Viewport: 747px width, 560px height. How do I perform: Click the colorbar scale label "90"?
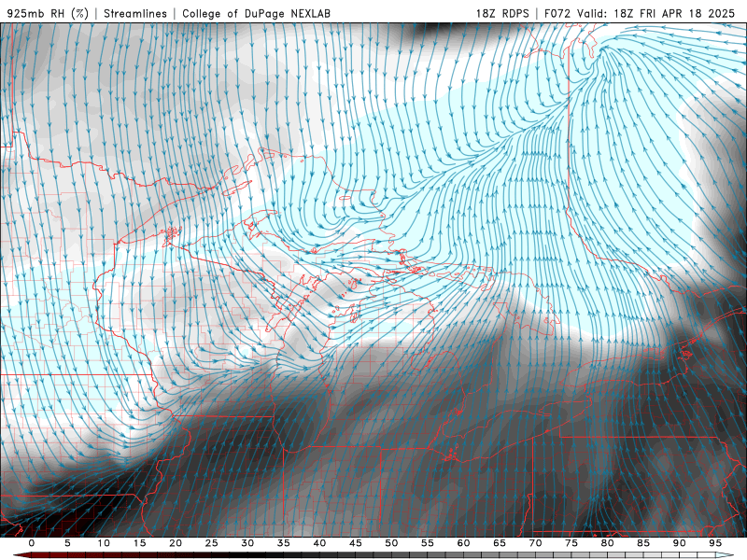pos(680,543)
